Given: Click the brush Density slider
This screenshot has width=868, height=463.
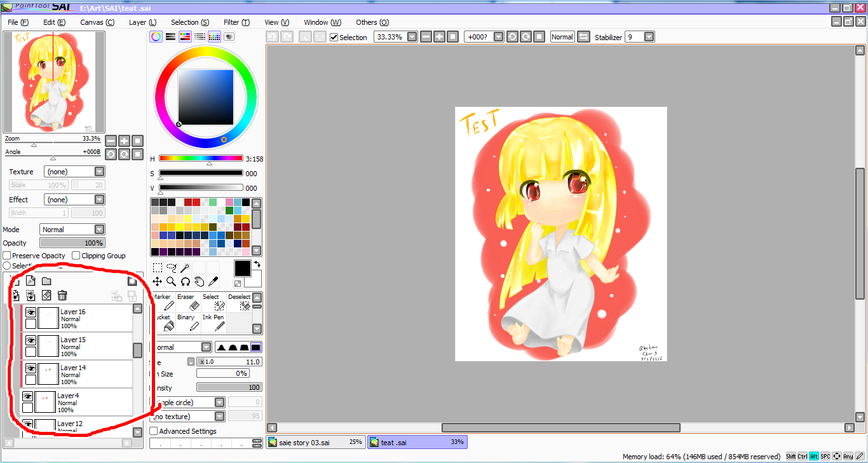Looking at the screenshot, I should point(229,387).
